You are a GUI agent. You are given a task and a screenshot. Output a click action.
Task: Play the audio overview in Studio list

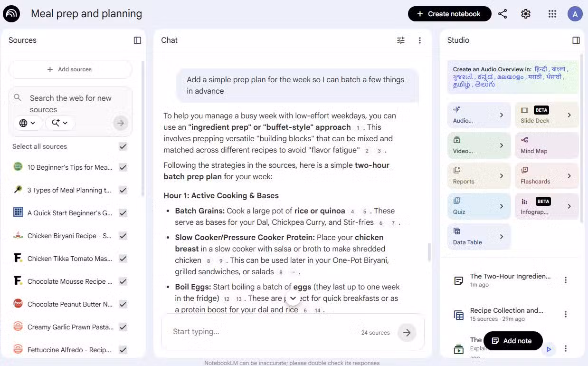pos(549,349)
